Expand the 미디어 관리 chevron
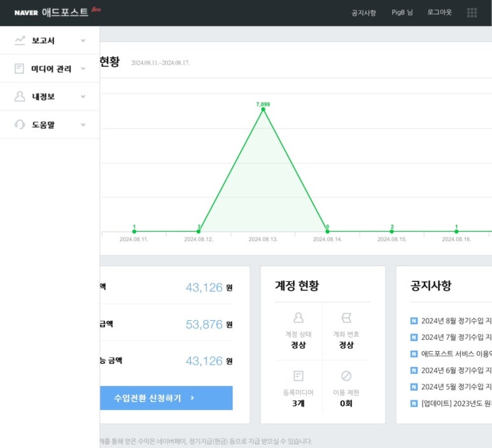The width and height of the screenshot is (492, 448). [83, 69]
